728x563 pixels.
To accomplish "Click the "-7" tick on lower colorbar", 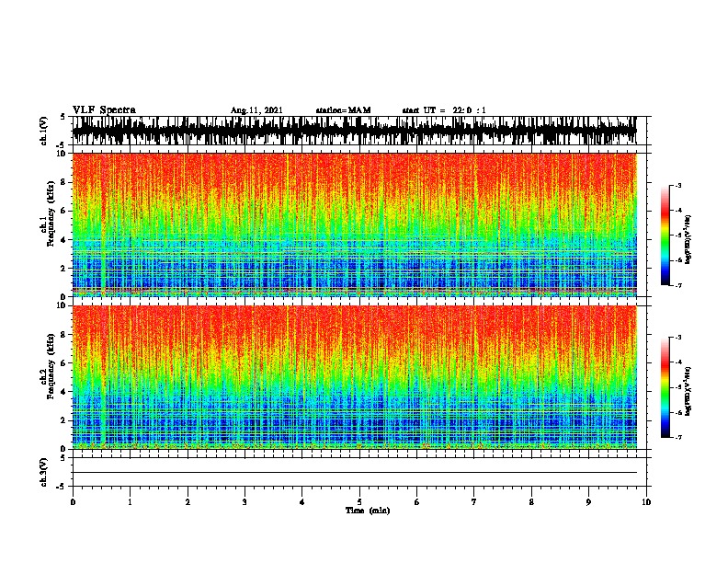I will (x=677, y=437).
